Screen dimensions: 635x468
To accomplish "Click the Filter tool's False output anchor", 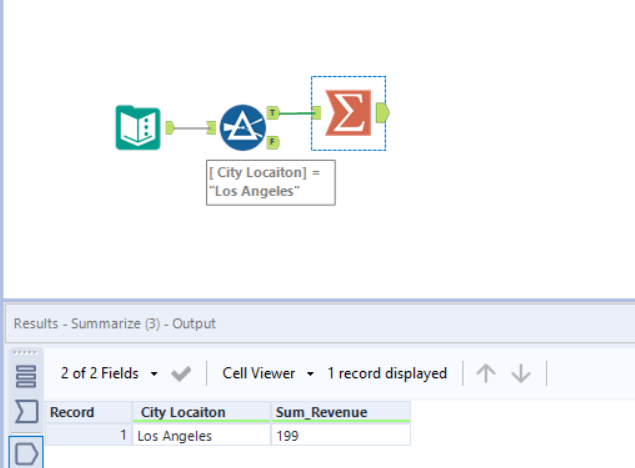I will tap(272, 142).
